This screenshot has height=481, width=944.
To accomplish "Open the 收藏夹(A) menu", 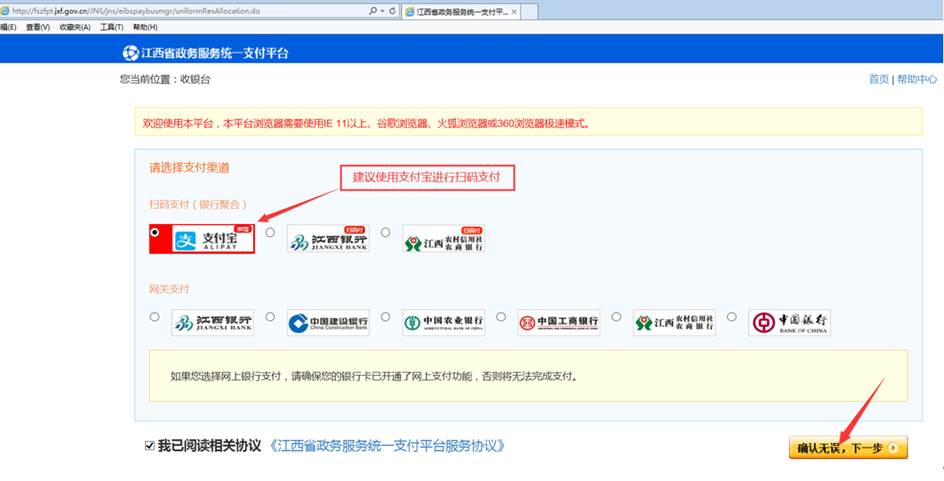I will point(75,27).
